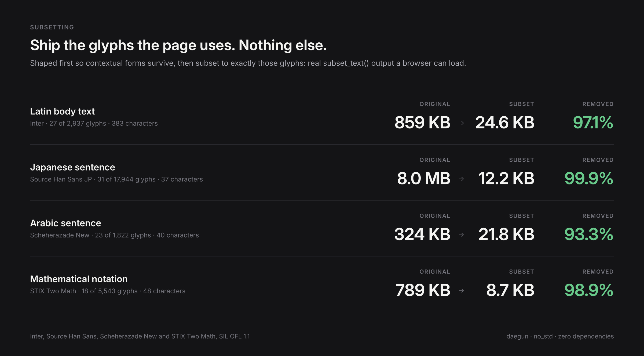Click the arrow in the Latin body text row
The width and height of the screenshot is (644, 356).
[461, 123]
